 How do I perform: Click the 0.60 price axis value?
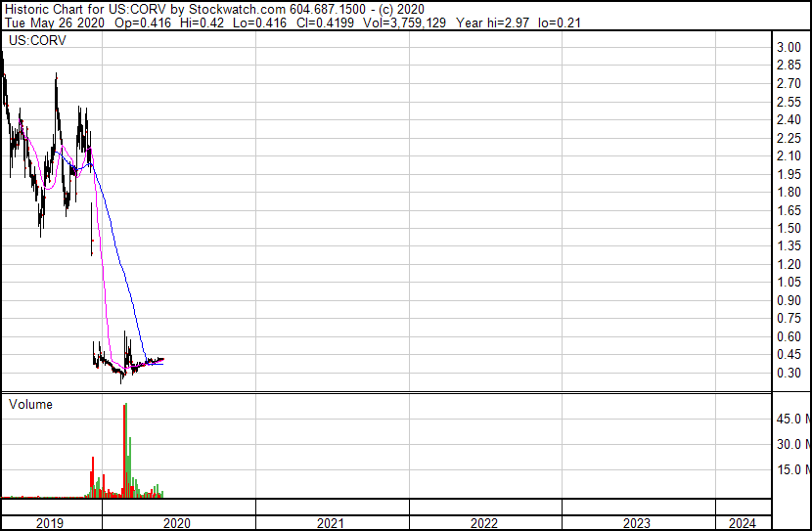pos(789,336)
